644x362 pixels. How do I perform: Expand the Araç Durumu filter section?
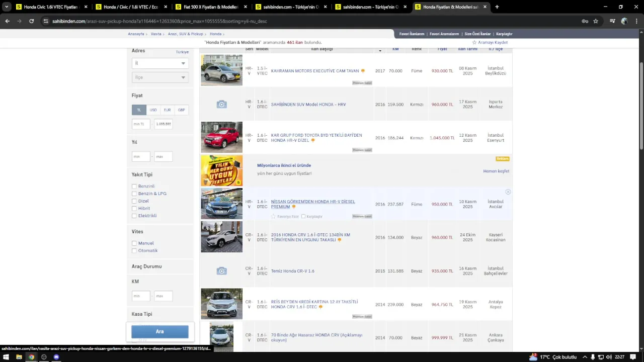tap(147, 266)
